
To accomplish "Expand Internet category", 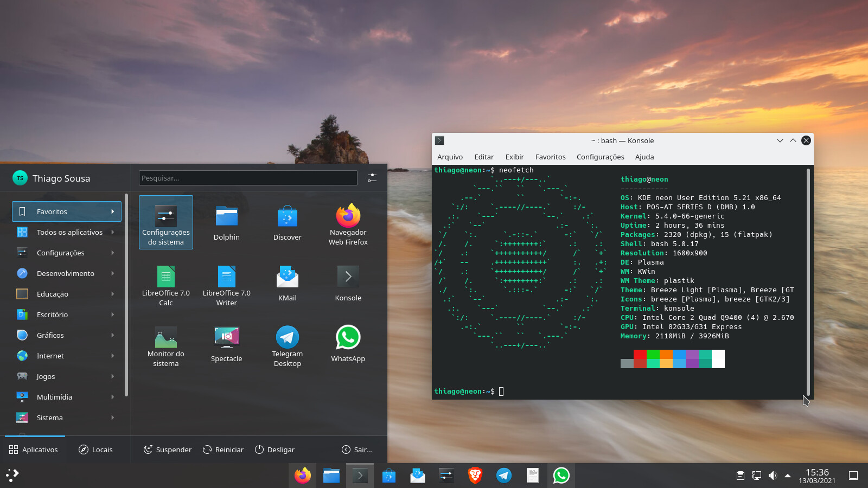I will (x=67, y=356).
